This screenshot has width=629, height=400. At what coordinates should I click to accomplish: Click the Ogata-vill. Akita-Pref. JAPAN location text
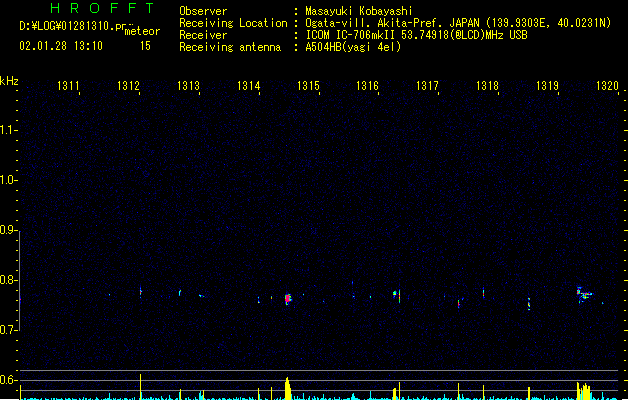click(392, 23)
